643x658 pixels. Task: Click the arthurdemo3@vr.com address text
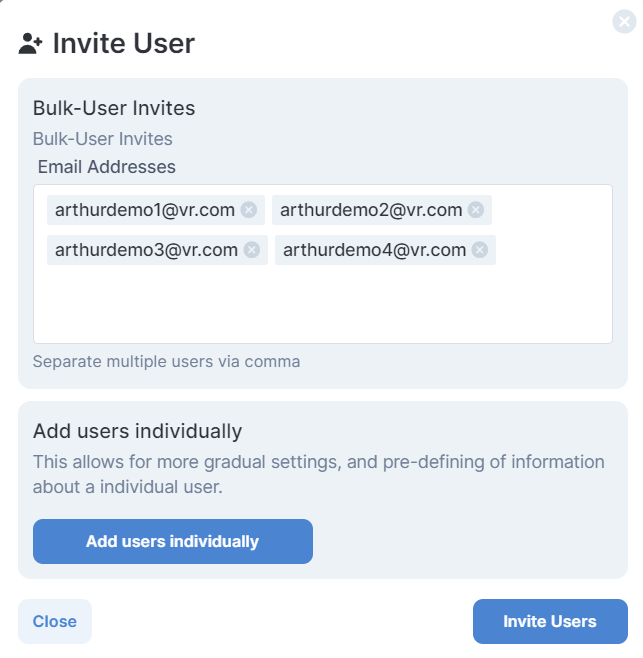146,250
